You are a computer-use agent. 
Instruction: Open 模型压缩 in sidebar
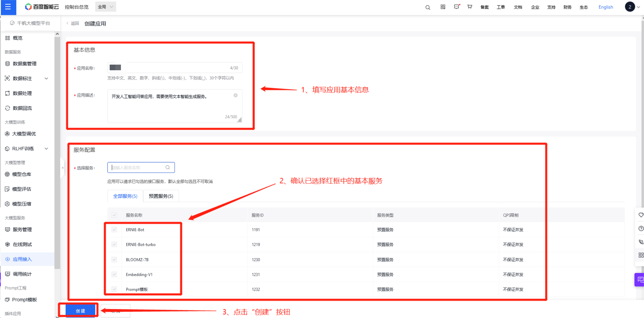point(22,204)
